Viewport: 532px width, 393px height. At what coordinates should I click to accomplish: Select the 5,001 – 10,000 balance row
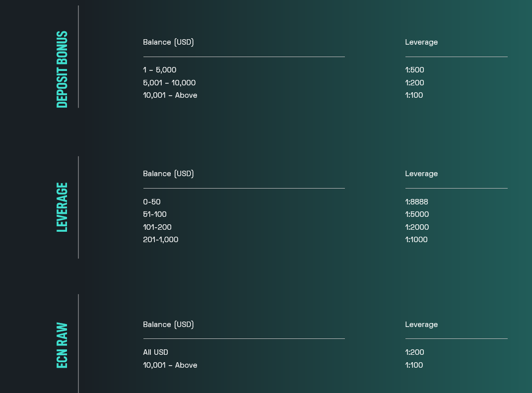coord(169,83)
